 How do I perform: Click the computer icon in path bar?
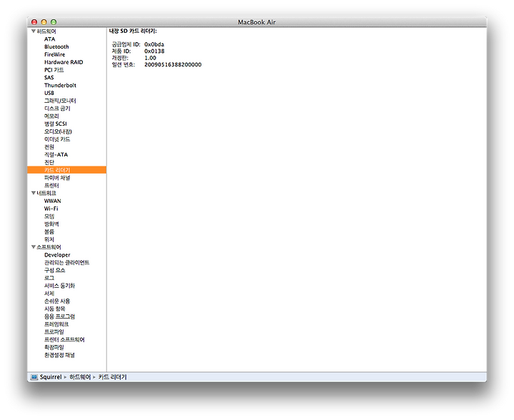pos(34,377)
